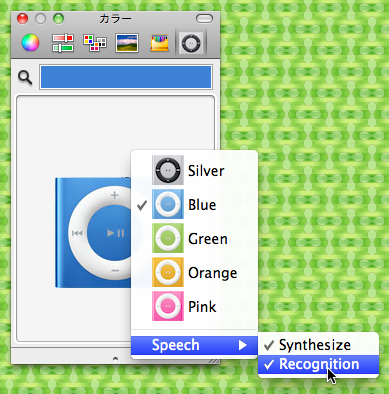Image resolution: width=389 pixels, height=394 pixels.
Task: Click the play/pause center of iPod
Action: click(115, 233)
